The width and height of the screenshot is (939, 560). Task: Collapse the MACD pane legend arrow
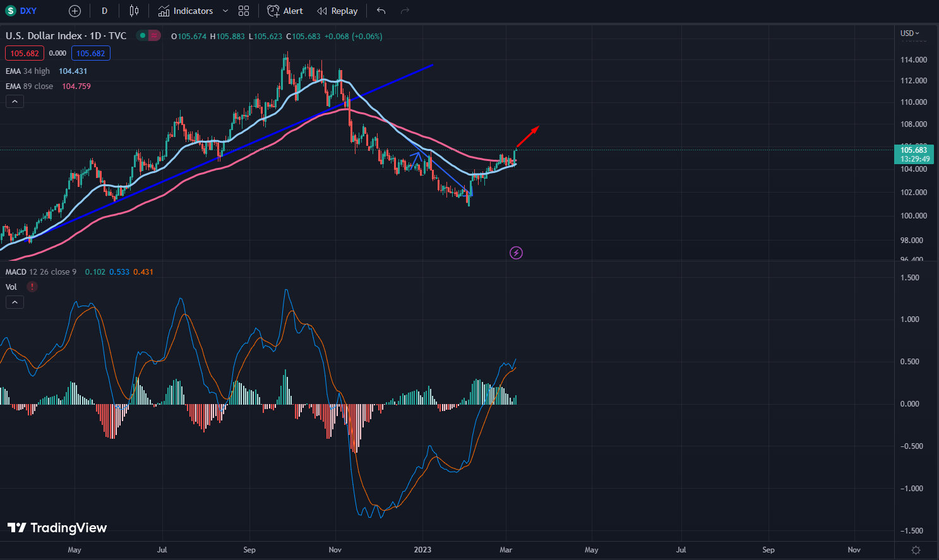[14, 302]
